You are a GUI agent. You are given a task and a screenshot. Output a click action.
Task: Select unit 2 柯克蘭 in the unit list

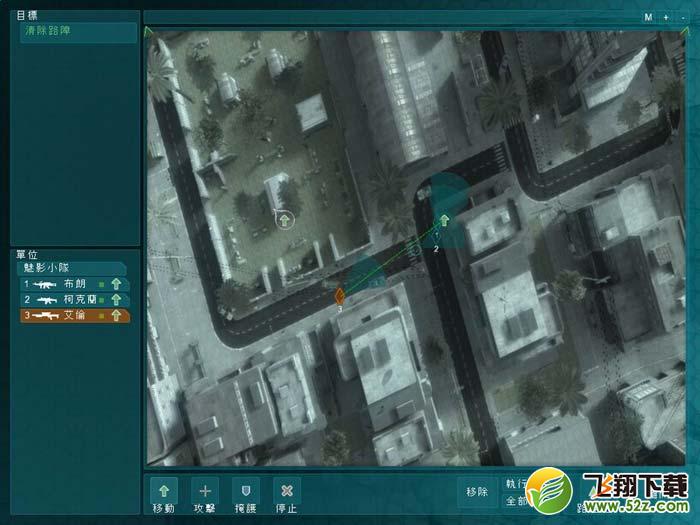point(75,300)
